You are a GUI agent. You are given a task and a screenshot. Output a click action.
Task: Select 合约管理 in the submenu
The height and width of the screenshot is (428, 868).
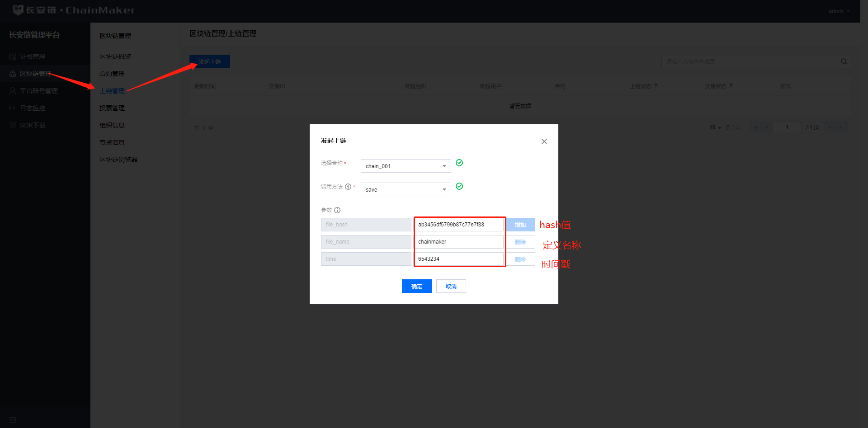point(112,74)
